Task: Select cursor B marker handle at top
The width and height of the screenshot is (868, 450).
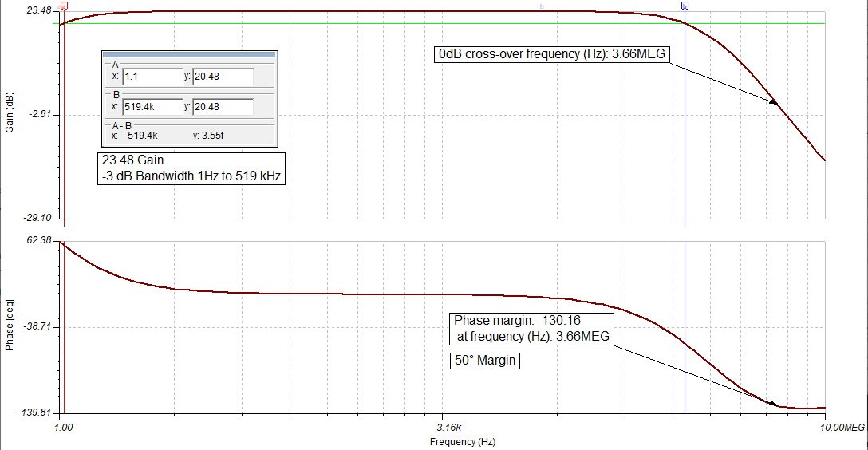Action: [x=685, y=6]
